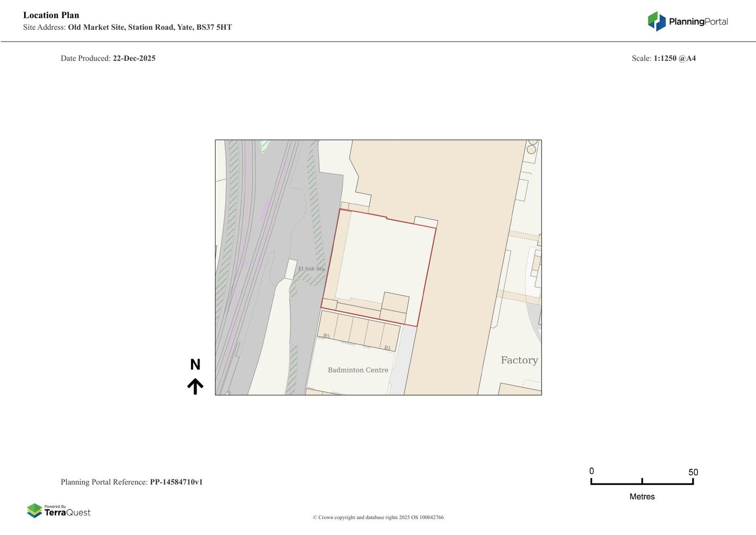Click the reference PP-14584710v1
Screen dimensions: 756x535
[176, 482]
